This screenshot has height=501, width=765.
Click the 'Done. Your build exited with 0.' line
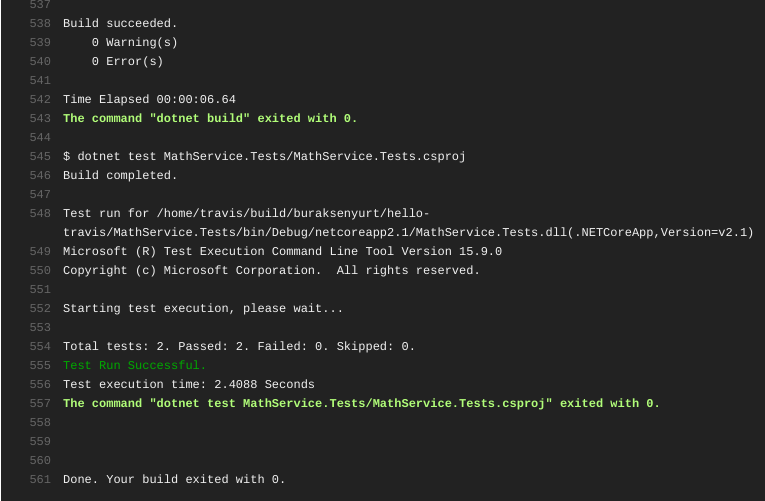(174, 479)
